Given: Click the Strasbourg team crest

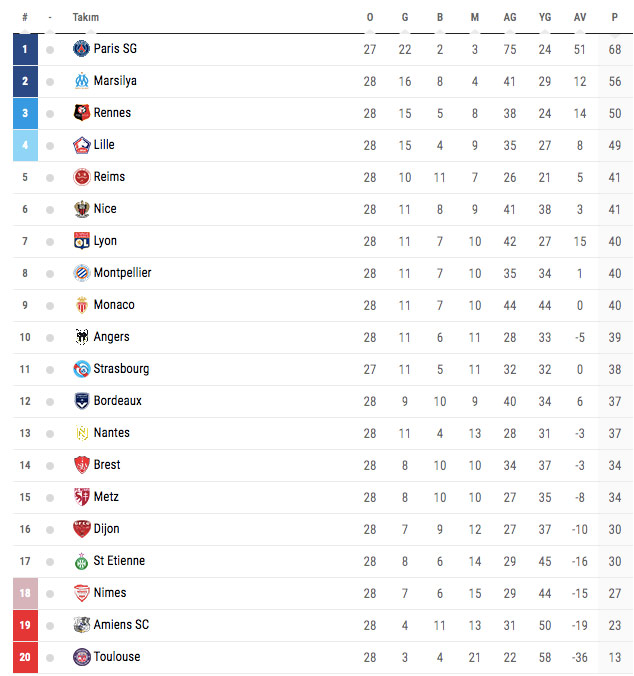Looking at the screenshot, I should 82,369.
